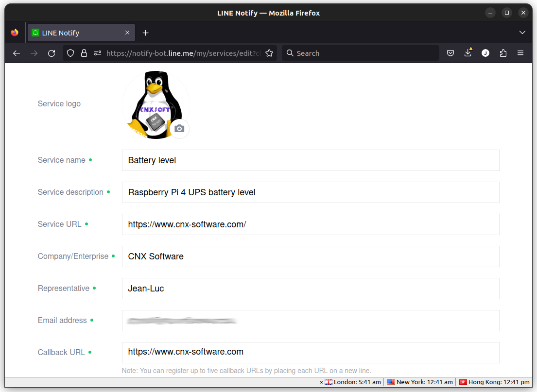
Task: Expand the list all tabs chevron
Action: tap(522, 33)
